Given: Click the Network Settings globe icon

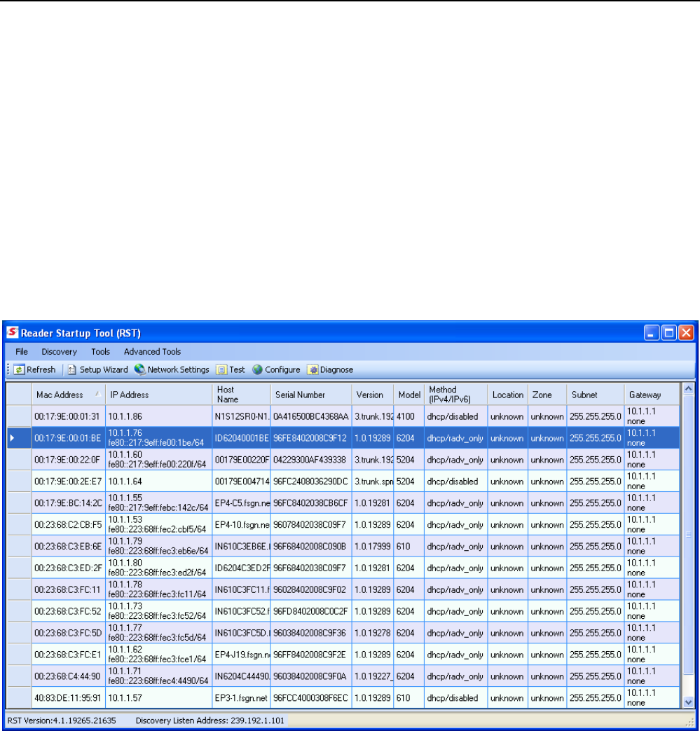Looking at the screenshot, I should tap(140, 369).
